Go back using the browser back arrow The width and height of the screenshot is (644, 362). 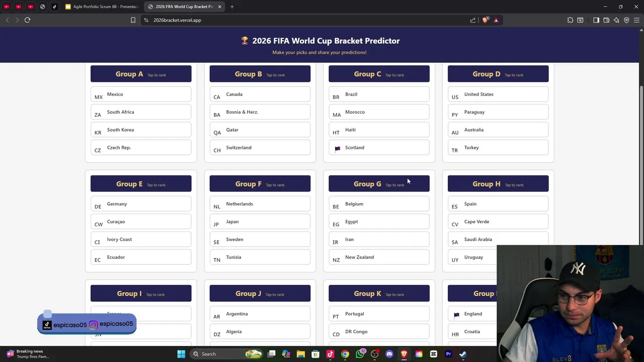(7, 20)
